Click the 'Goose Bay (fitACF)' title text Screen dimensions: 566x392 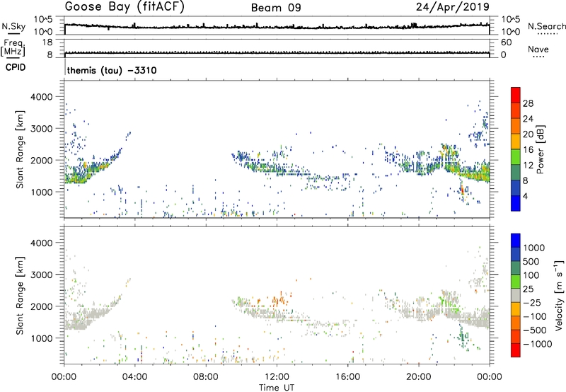coord(125,7)
